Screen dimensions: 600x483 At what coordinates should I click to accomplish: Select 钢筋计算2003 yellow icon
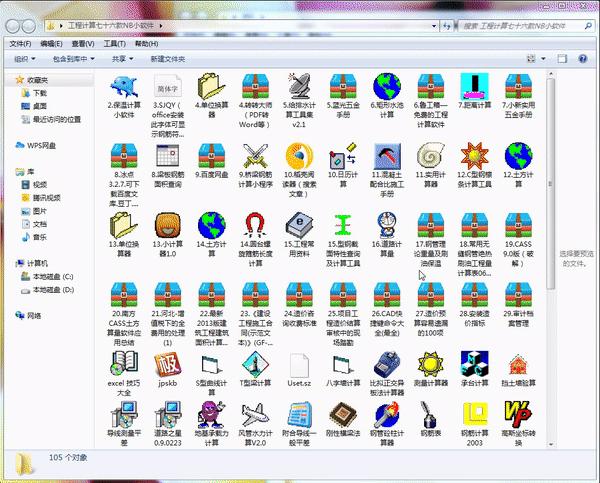474,414
